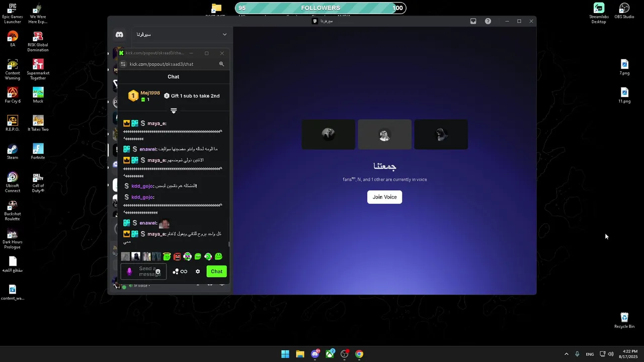Open Xbox app on the taskbar
The image size is (644, 362).
330,354
